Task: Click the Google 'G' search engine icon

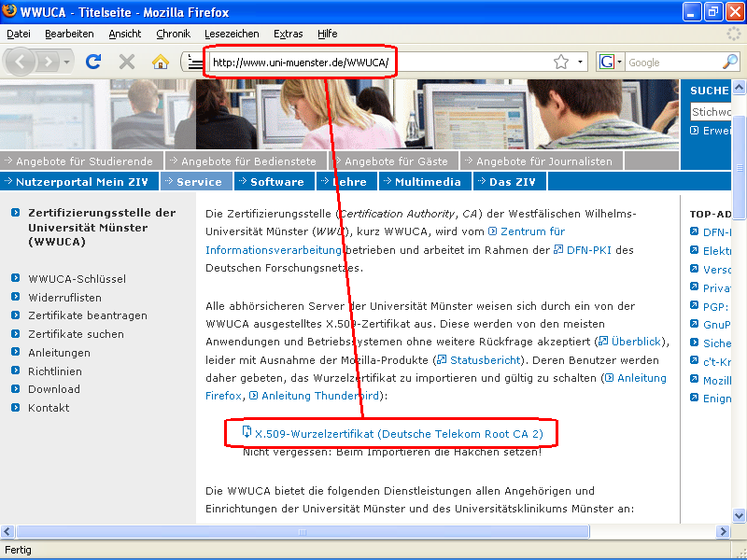Action: tap(605, 60)
